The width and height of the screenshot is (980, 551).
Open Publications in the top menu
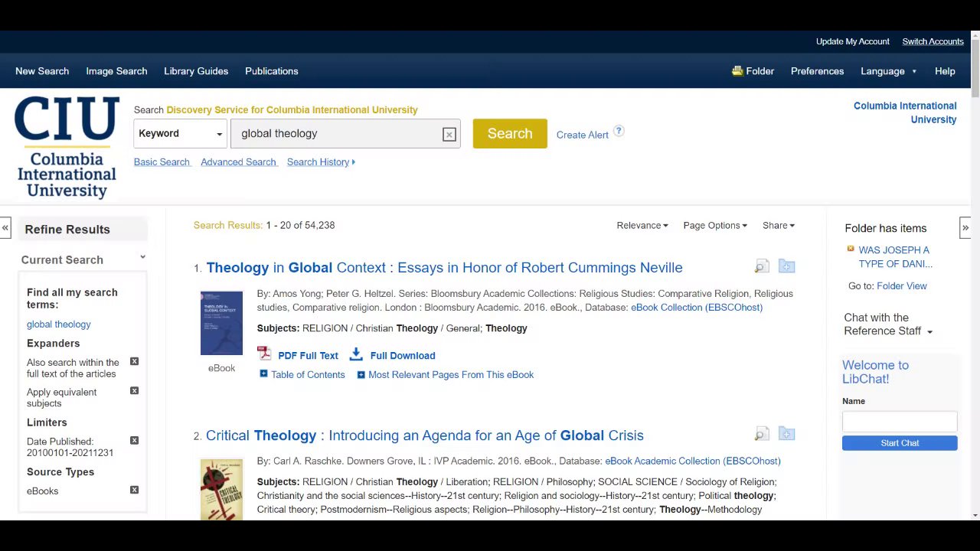272,71
